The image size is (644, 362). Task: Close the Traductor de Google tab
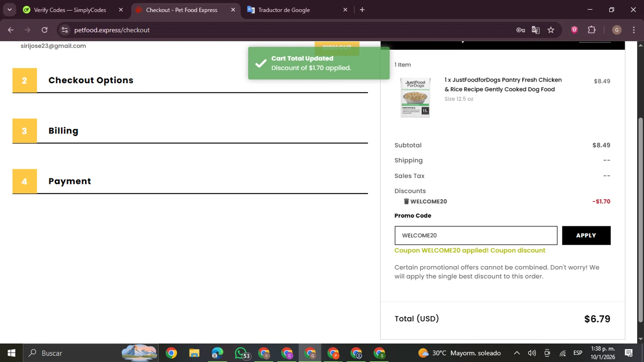(345, 9)
